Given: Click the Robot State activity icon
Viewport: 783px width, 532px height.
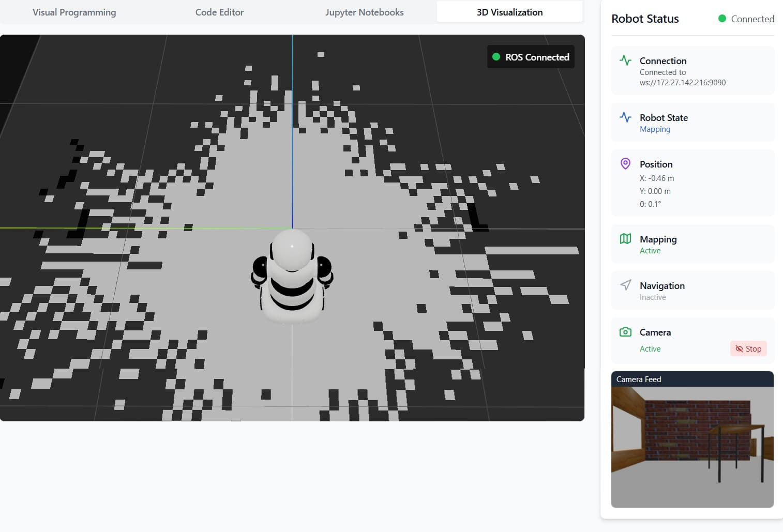Looking at the screenshot, I should point(625,117).
